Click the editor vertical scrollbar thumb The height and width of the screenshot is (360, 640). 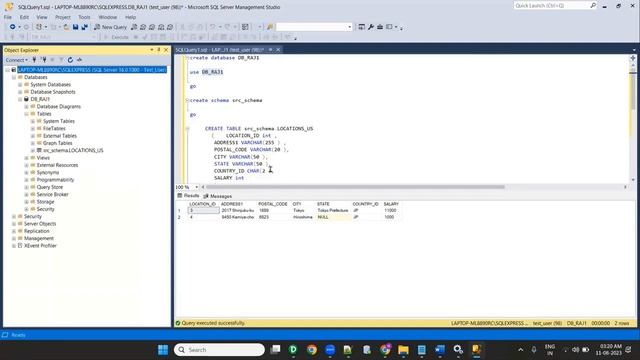[633, 91]
